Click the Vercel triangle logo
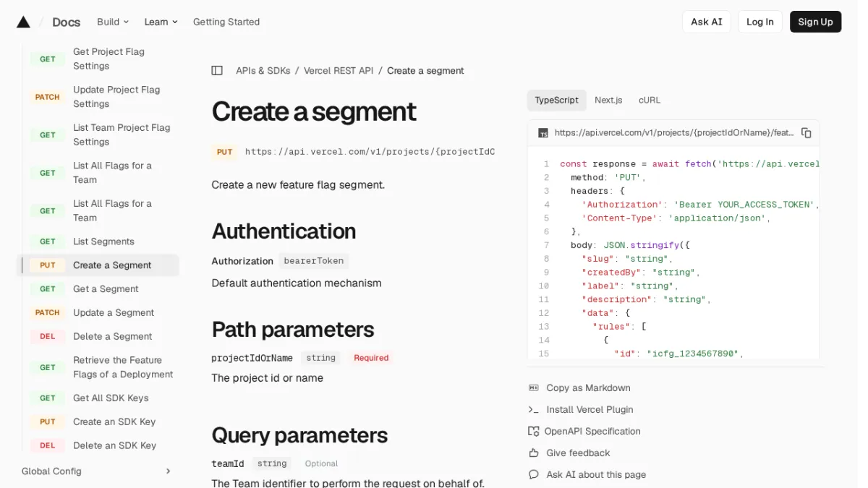The width and height of the screenshot is (868, 488). pos(23,22)
